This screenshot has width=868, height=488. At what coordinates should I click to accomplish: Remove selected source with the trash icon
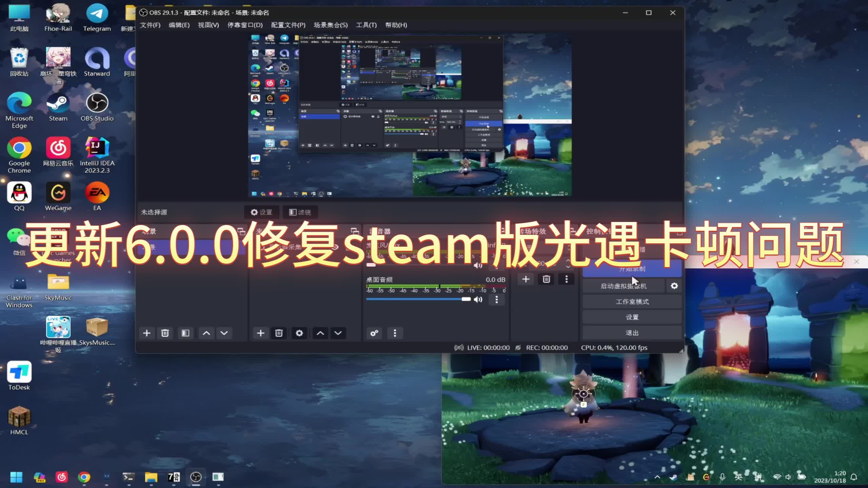279,333
